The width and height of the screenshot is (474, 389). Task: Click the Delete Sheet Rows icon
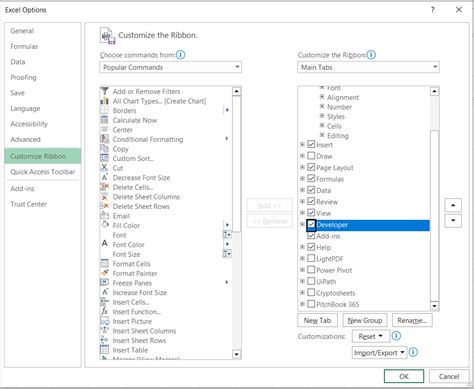tap(105, 206)
